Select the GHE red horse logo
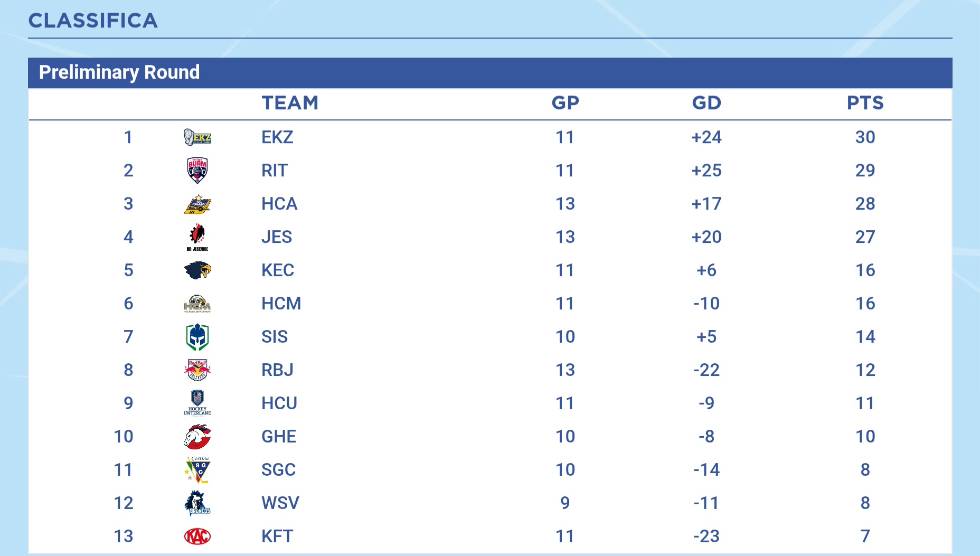This screenshot has height=556, width=980. click(197, 437)
